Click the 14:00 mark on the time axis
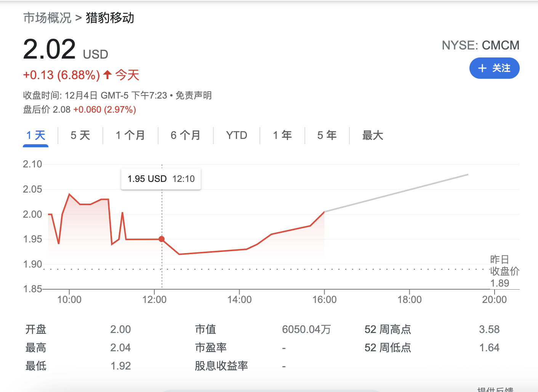Image resolution: width=538 pixels, height=392 pixels. [239, 300]
